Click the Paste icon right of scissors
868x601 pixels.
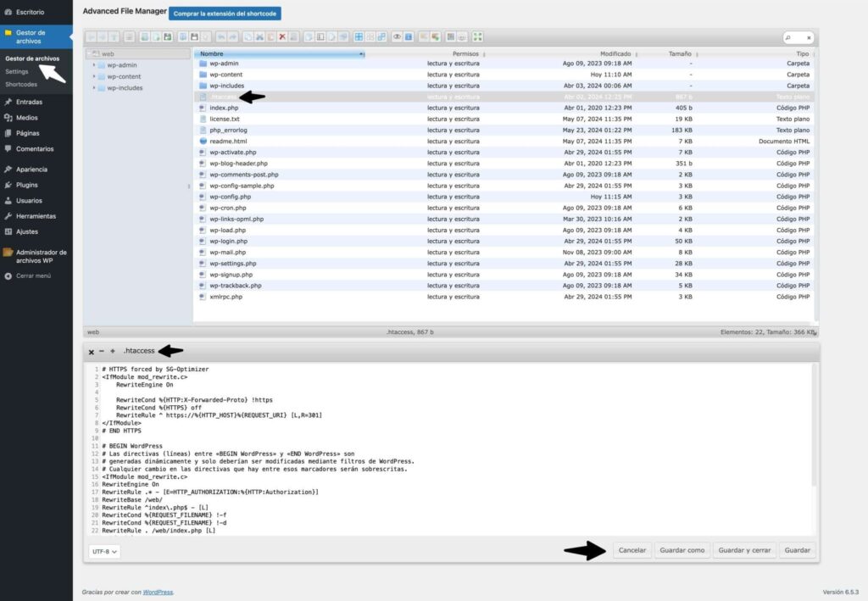270,37
